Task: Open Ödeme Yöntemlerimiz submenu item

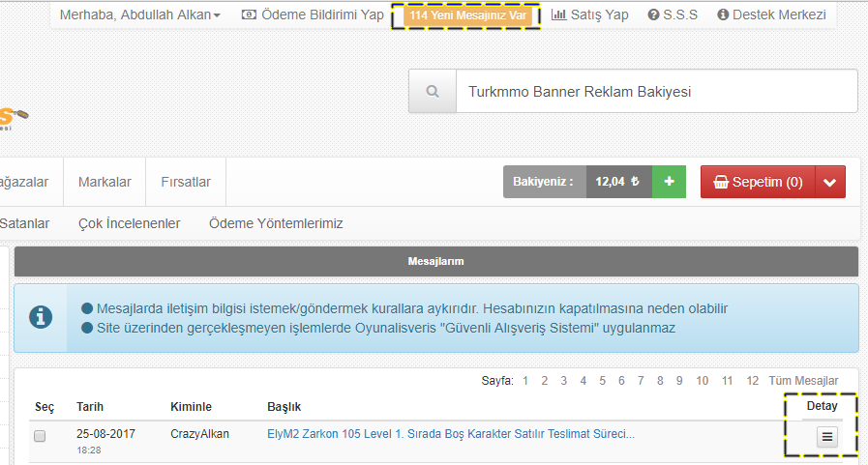Action: click(276, 223)
